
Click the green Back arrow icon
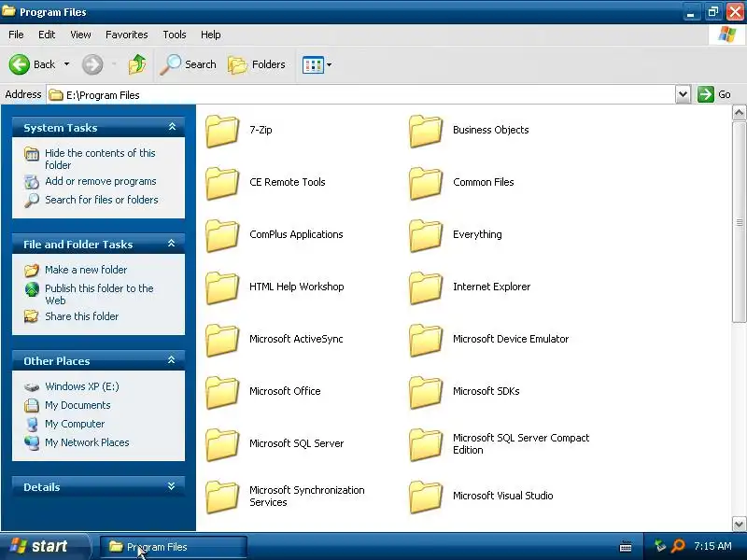[x=19, y=64]
